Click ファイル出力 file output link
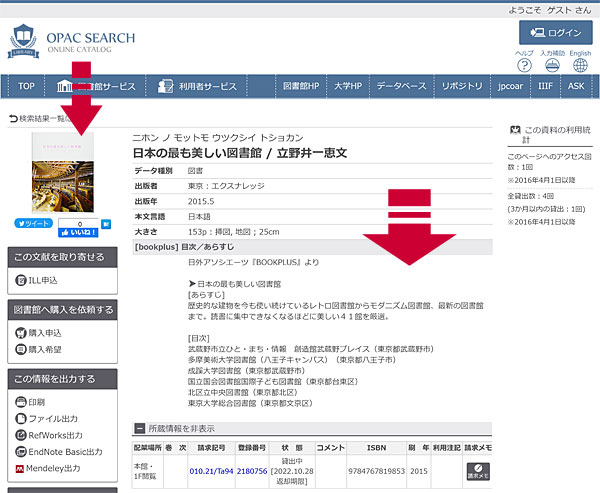The width and height of the screenshot is (600, 493). pos(53,418)
